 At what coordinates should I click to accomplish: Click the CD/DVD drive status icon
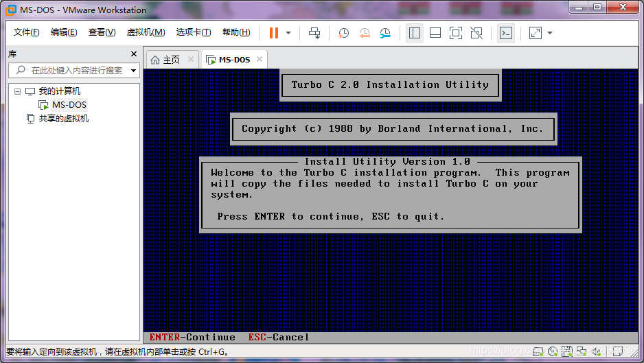[x=553, y=351]
